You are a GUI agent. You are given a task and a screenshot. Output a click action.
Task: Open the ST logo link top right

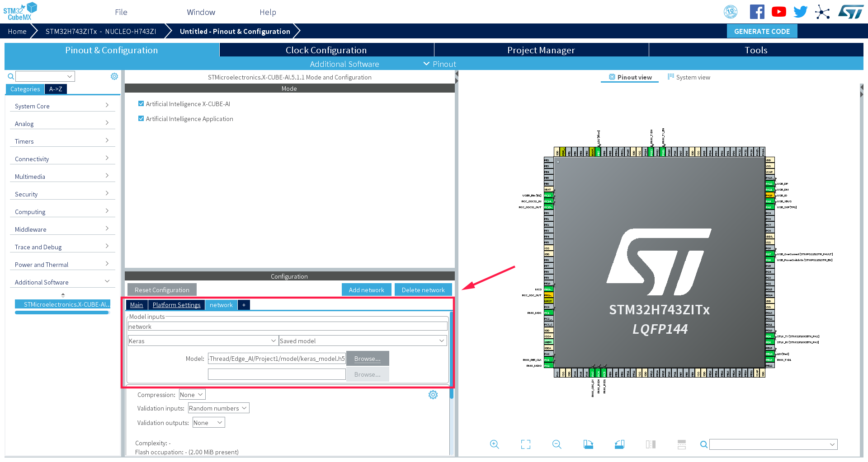pyautogui.click(x=851, y=11)
